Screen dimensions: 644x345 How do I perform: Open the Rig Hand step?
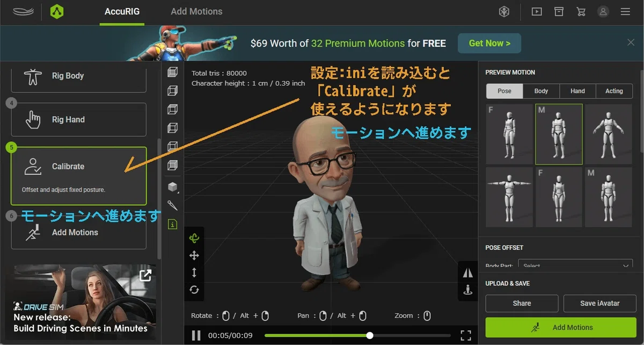coord(78,119)
